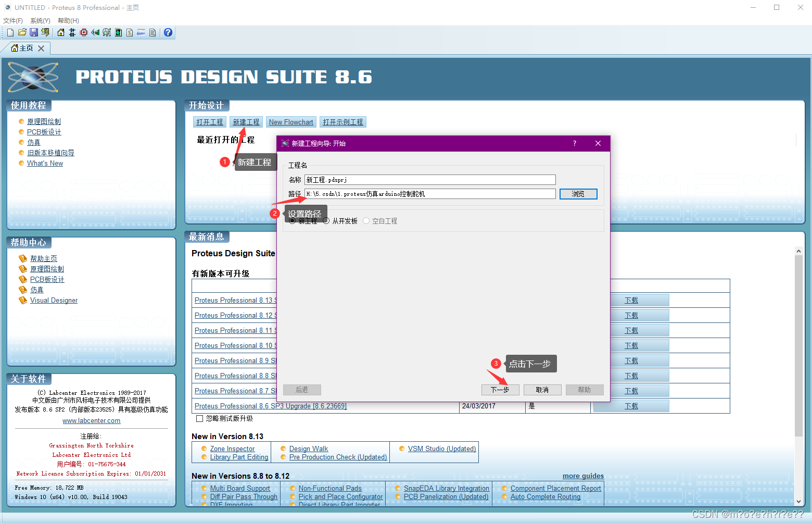Open the Proteus Professional 8.6 SP3 Upgrade link
The image size is (812, 523).
point(271,406)
